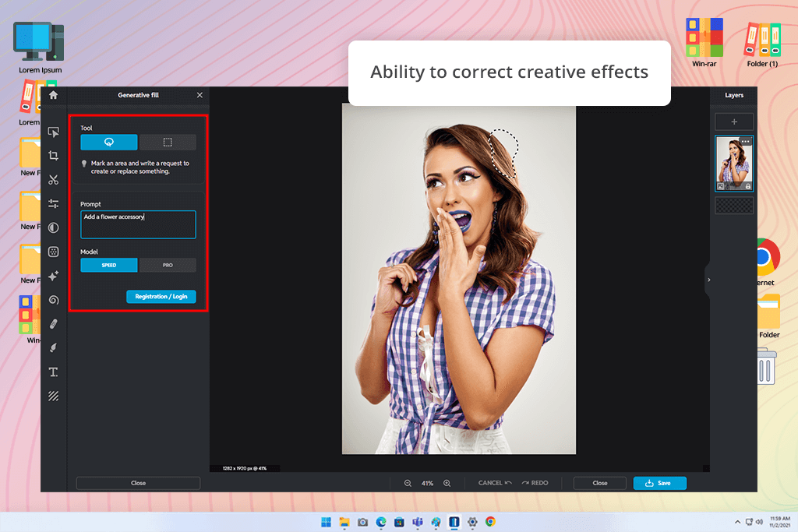Open Folder (1) desktop icon

point(762,44)
